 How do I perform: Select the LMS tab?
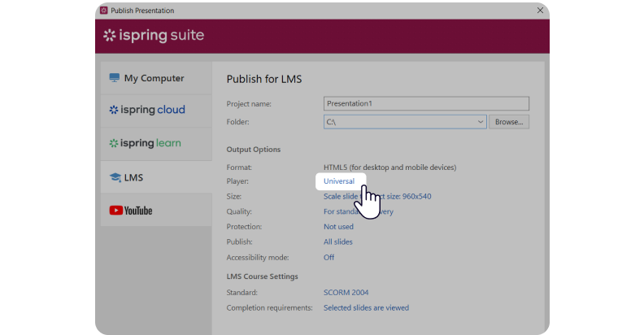pyautogui.click(x=156, y=177)
